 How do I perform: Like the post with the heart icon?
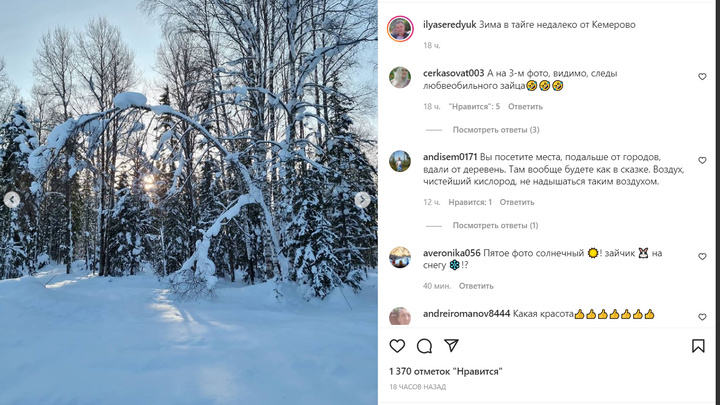tap(397, 346)
